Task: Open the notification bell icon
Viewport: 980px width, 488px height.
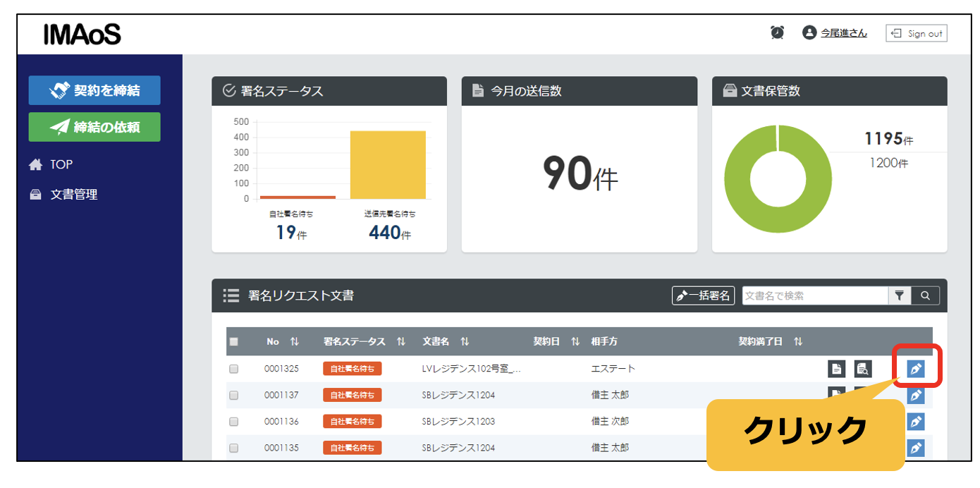Action: pyautogui.click(x=776, y=32)
